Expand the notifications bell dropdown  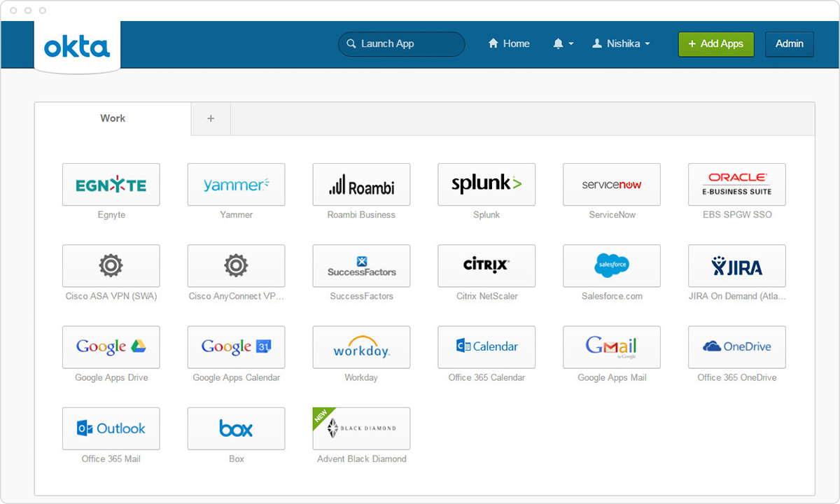click(x=563, y=43)
